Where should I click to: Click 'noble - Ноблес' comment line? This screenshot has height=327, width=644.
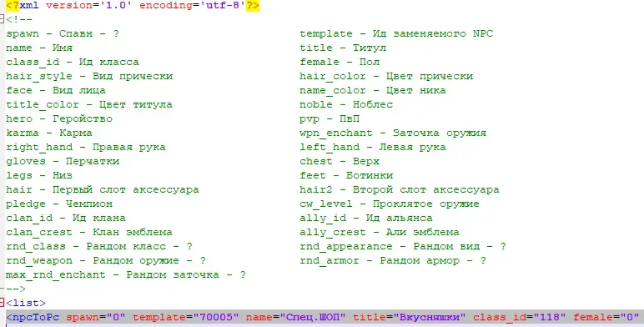click(x=346, y=105)
